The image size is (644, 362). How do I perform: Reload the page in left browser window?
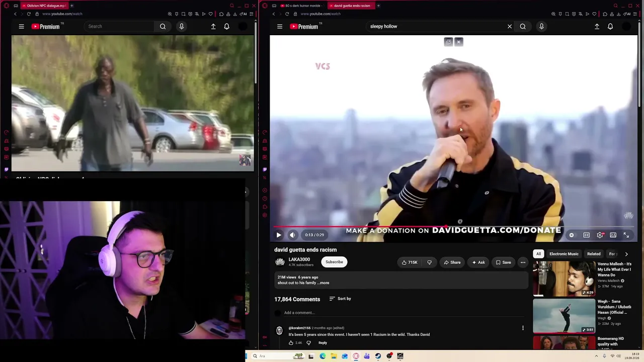click(x=29, y=14)
